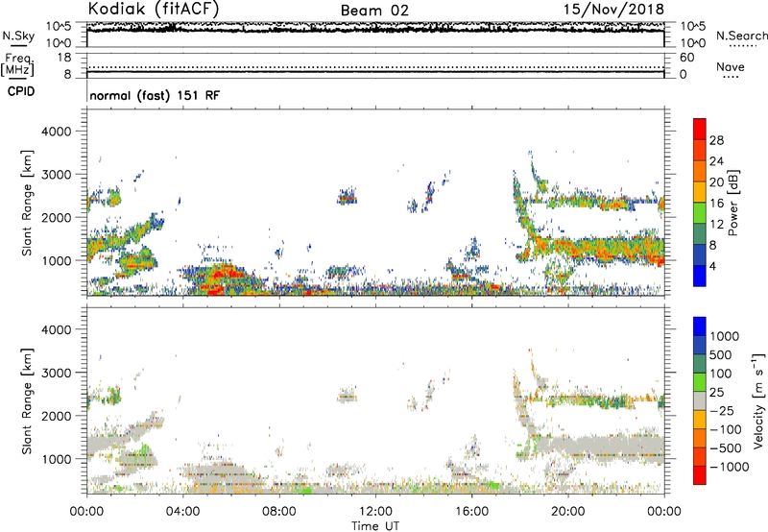768x532 pixels.
Task: Click the '04:00' time axis tick
Action: (182, 512)
